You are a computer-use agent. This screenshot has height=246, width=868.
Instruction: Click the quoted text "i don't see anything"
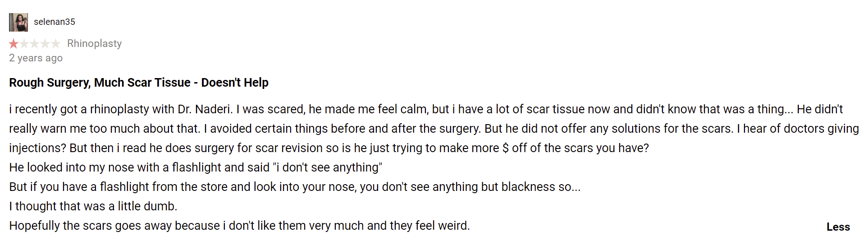(x=328, y=167)
